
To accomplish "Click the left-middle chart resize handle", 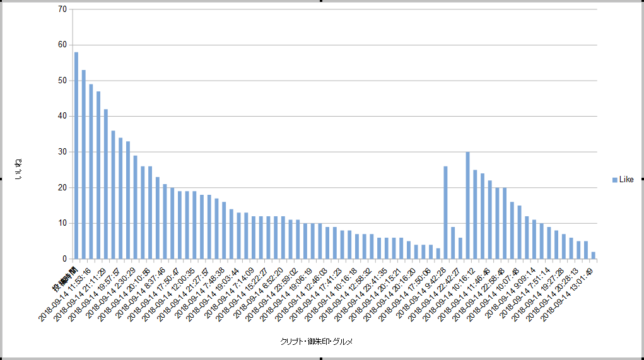I will (x=1, y=180).
